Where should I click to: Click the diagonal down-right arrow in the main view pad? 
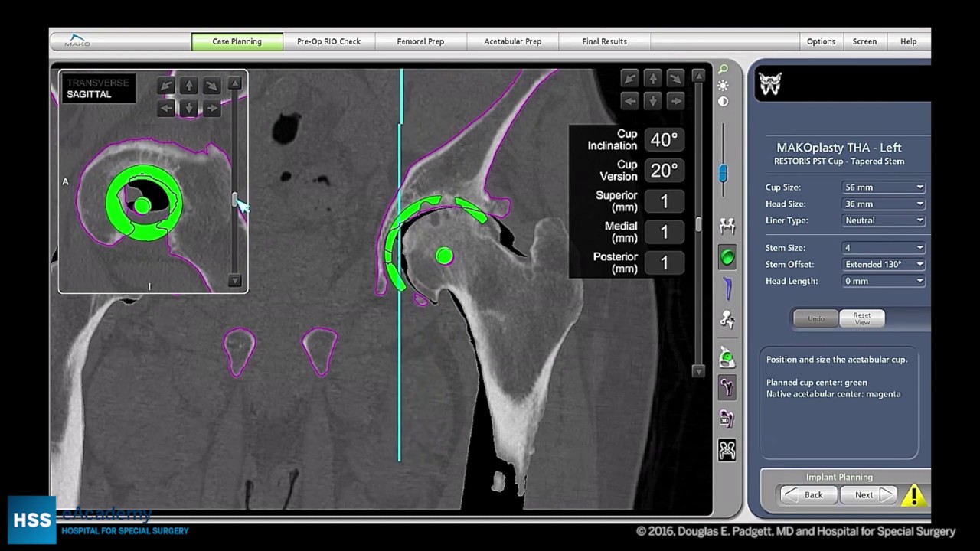tap(675, 78)
